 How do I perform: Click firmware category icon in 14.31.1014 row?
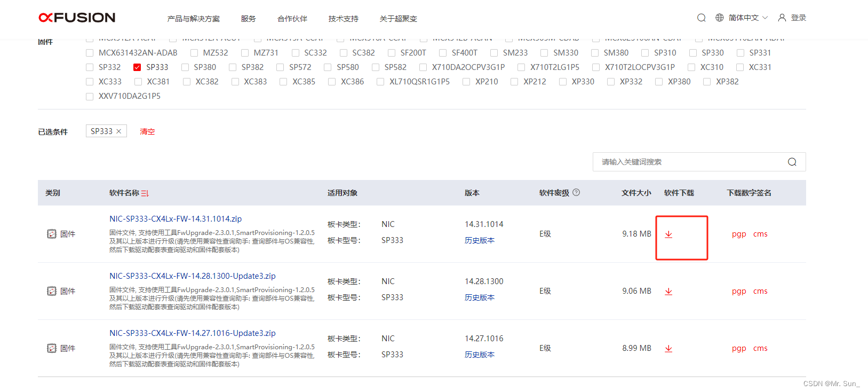(52, 234)
